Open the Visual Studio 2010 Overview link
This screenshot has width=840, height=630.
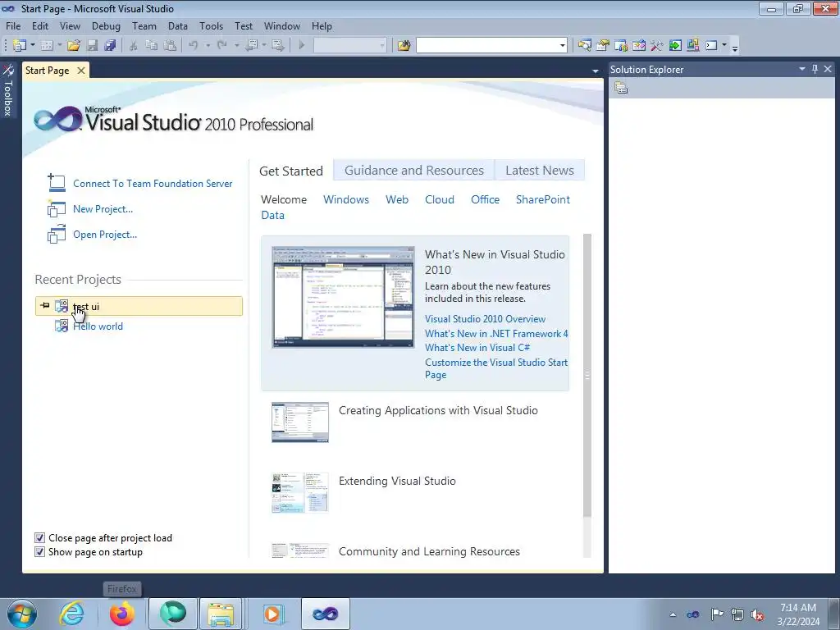(x=486, y=319)
